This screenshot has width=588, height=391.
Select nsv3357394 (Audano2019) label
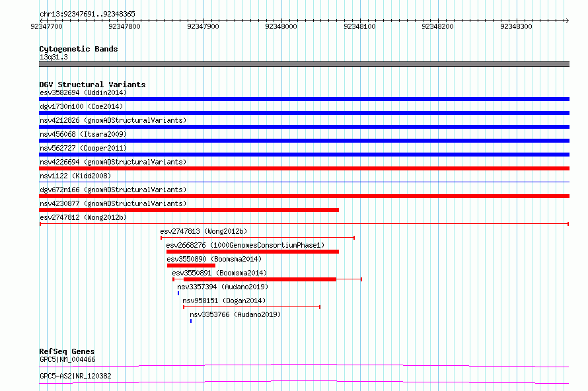point(223,287)
